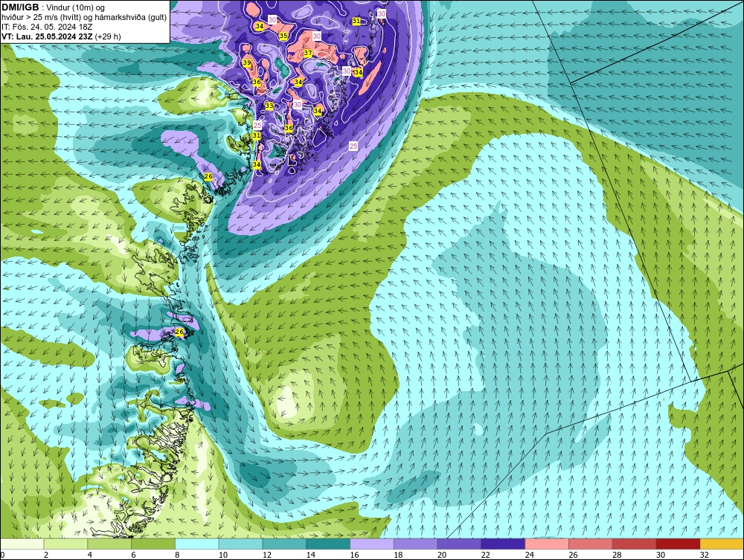Screen dimensions: 744x560
Task: Click the yellow gust label 33
Action: click(269, 106)
